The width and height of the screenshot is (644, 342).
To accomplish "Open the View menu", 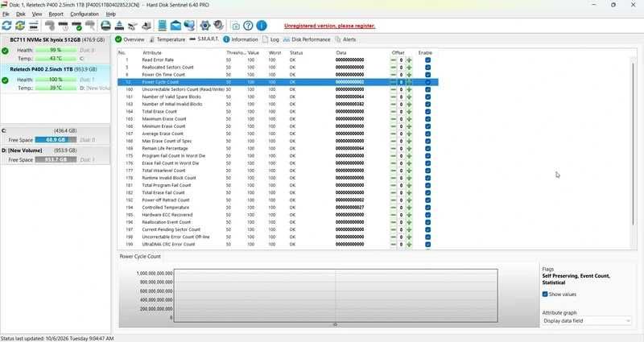I will coord(37,14).
